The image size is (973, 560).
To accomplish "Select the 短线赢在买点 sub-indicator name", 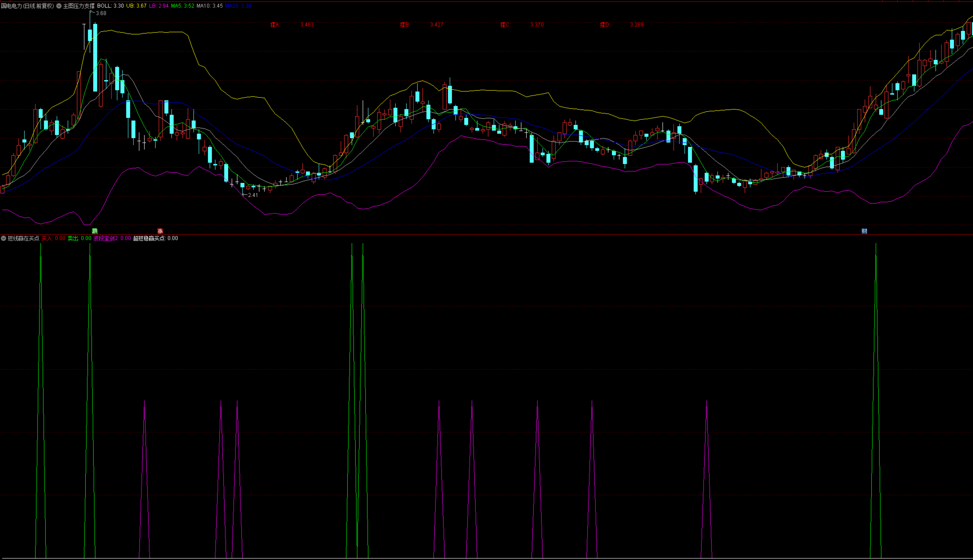I will click(x=23, y=238).
